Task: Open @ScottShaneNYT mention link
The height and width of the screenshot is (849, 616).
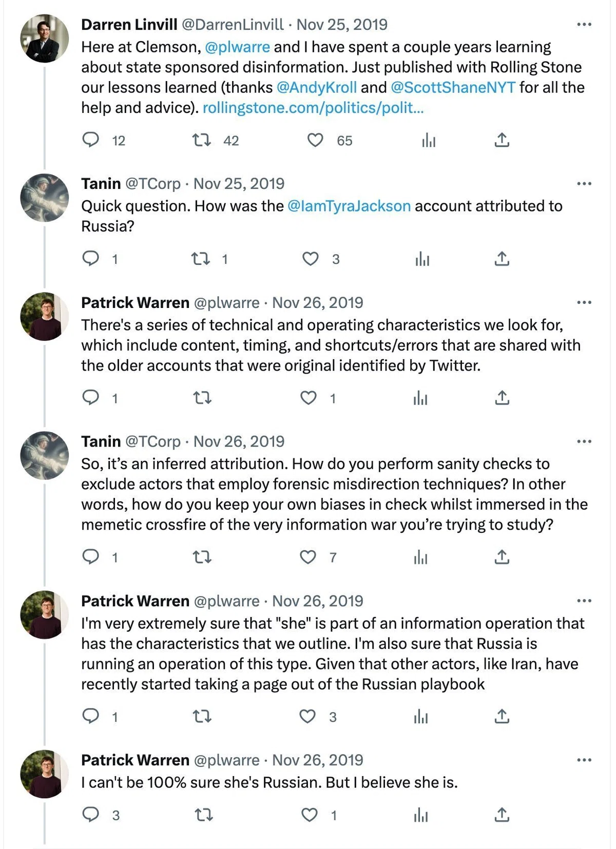Action: tap(453, 88)
